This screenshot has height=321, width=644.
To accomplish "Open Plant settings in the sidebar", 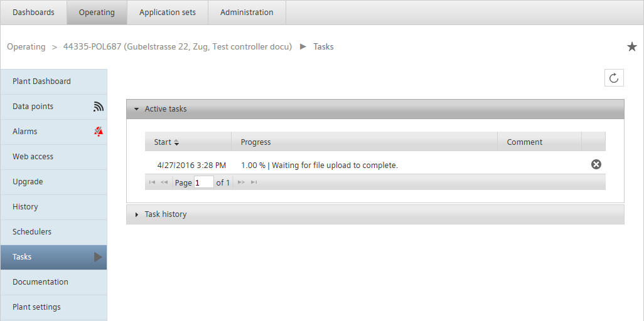I will [53, 307].
